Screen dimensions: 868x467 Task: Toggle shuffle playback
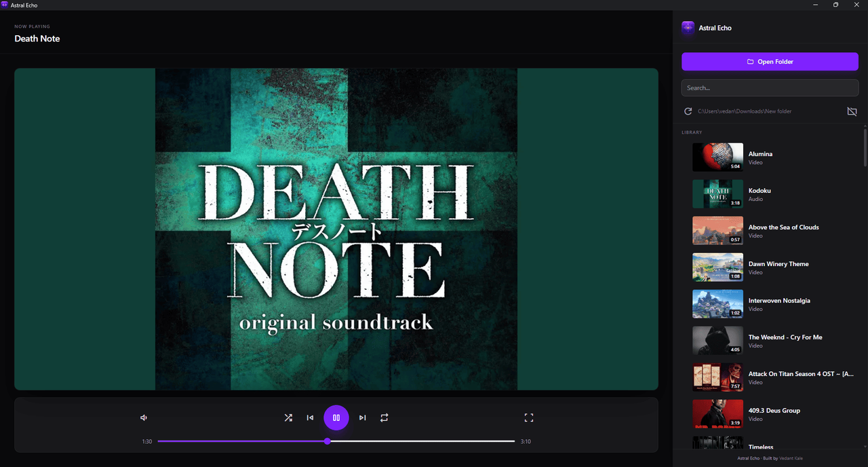288,418
